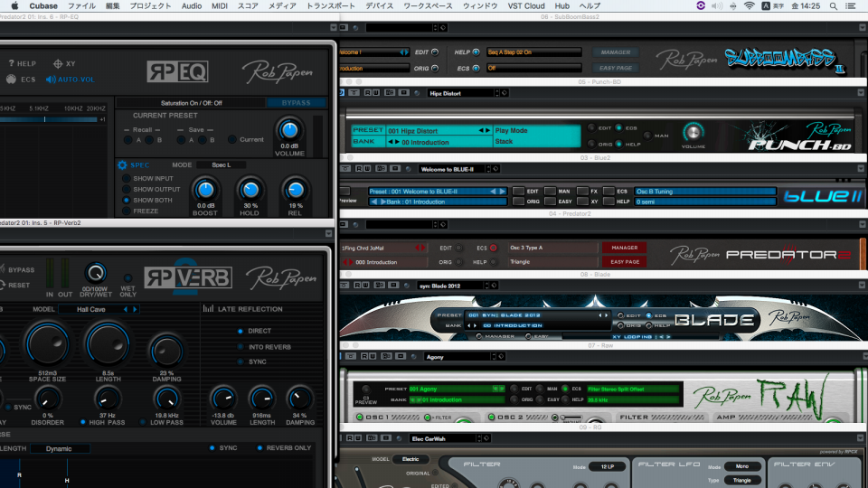Select SHOW BOTH radio in RP-EQ
The height and width of the screenshot is (488, 868).
[x=127, y=201]
